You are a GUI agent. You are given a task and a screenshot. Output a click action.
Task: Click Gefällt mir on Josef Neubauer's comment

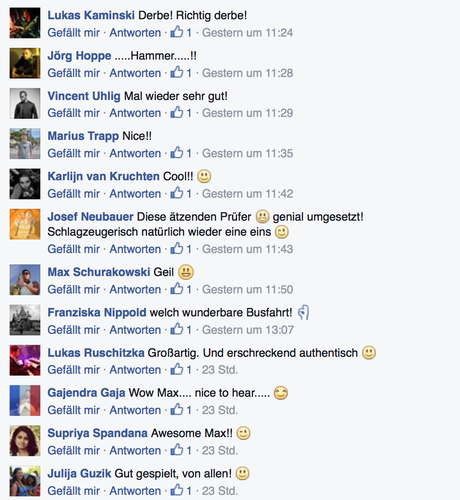(73, 249)
